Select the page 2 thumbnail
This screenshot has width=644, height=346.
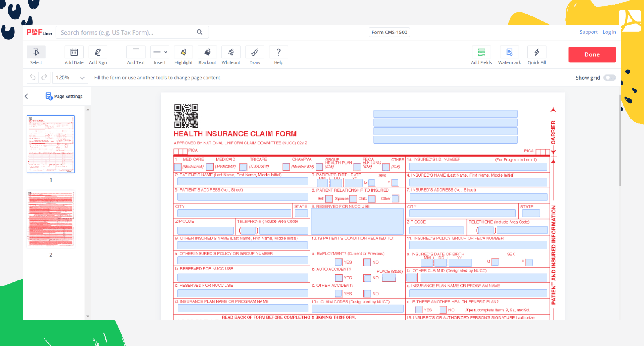51,219
